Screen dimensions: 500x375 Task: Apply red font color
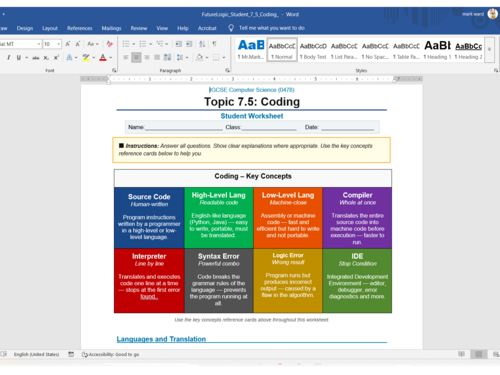coord(103,58)
